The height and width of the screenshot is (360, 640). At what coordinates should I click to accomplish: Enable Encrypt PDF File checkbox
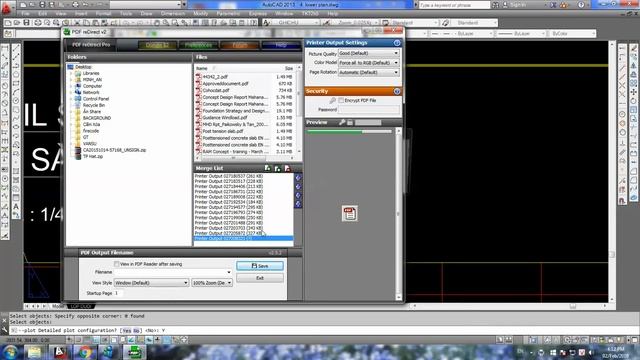[x=341, y=100]
